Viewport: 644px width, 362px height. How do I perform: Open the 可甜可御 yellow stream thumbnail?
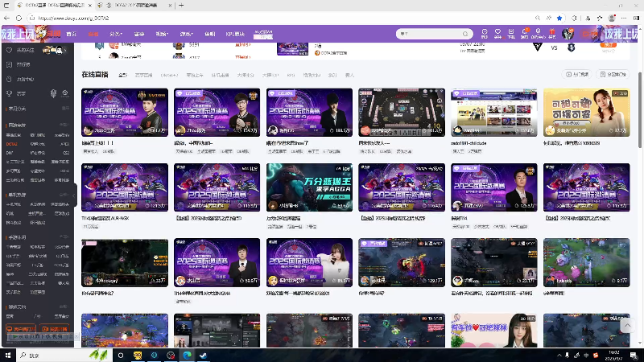point(587,112)
